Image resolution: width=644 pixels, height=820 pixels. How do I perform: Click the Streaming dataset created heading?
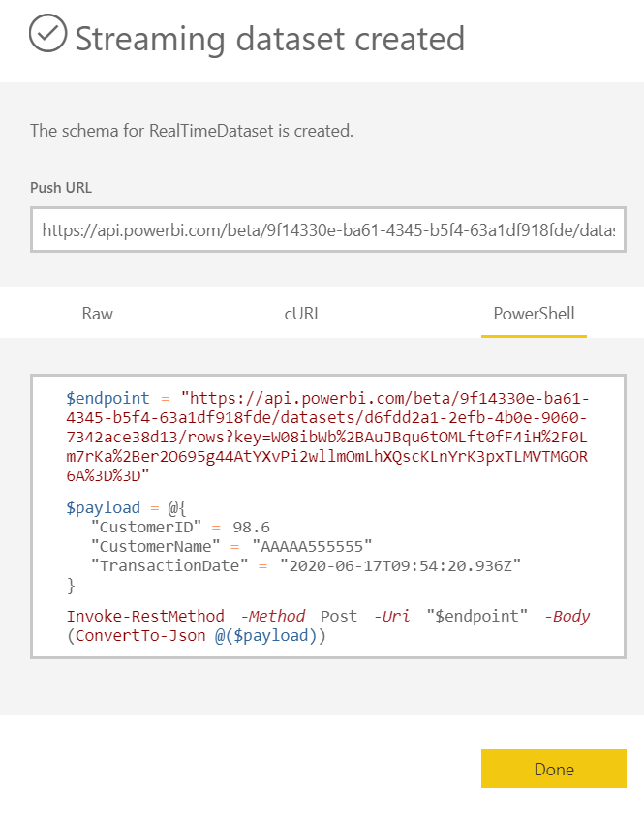coord(270,39)
